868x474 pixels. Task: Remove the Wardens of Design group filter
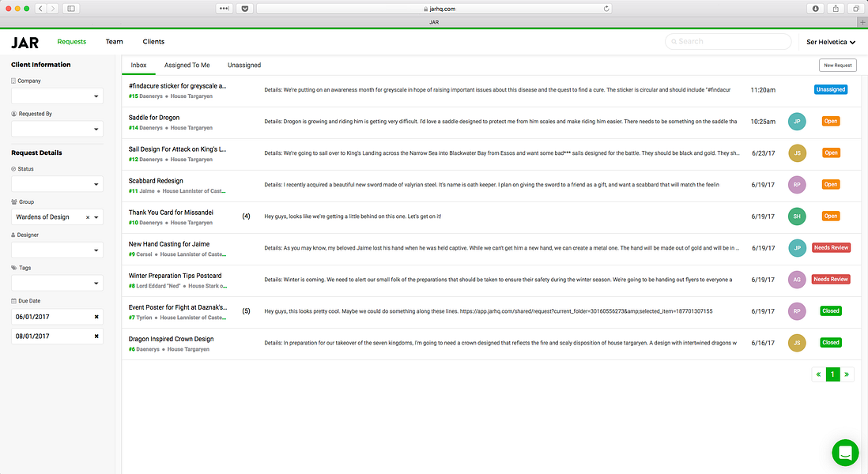point(88,217)
